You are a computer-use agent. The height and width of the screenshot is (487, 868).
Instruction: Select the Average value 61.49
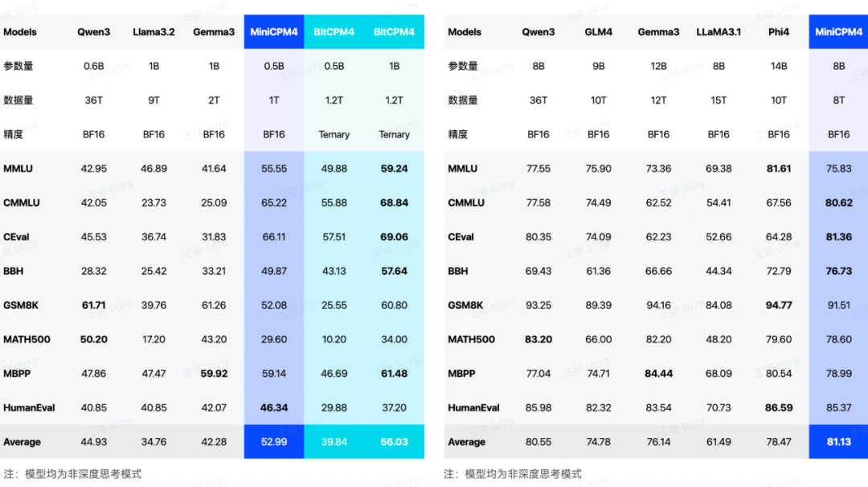click(x=719, y=442)
